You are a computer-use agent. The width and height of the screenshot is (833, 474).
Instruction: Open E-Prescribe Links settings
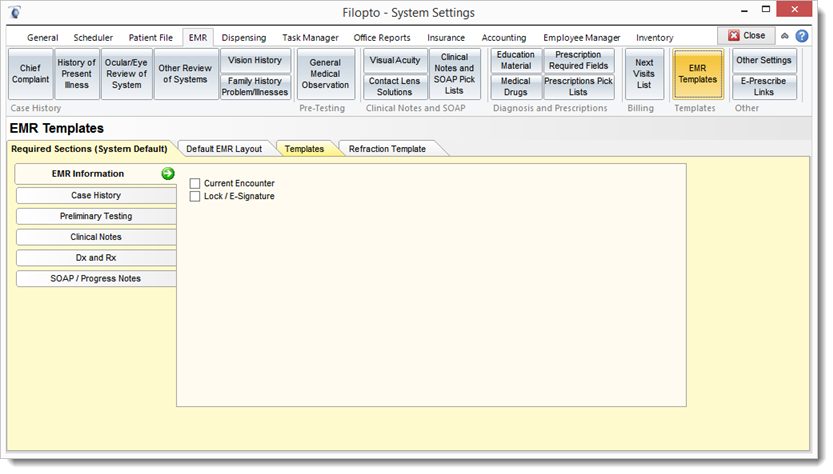(764, 87)
